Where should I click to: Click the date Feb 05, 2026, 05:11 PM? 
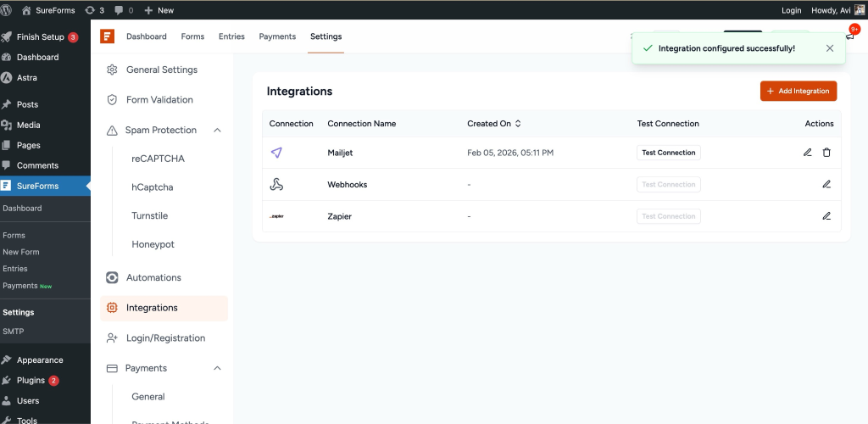point(510,153)
